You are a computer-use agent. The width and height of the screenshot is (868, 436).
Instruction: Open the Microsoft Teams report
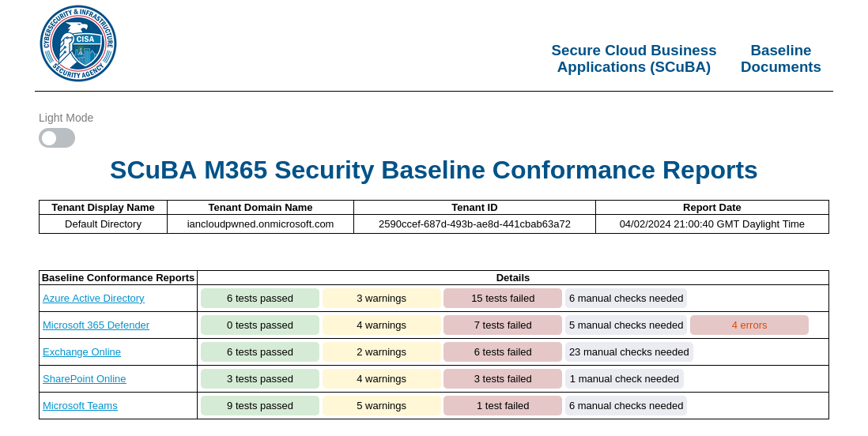point(80,405)
